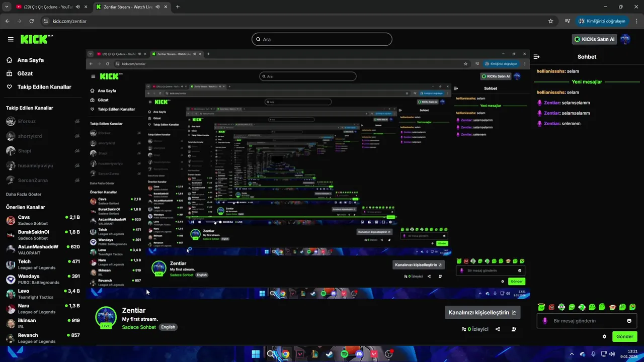Mute the Zentiar Stream tab audio
Screen dimensions: 644x362
(x=158, y=7)
